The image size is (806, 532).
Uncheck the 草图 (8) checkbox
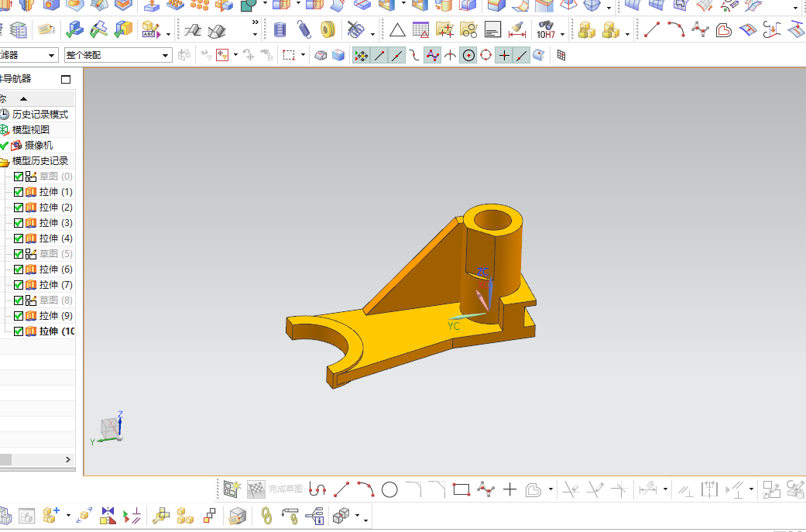[x=19, y=300]
